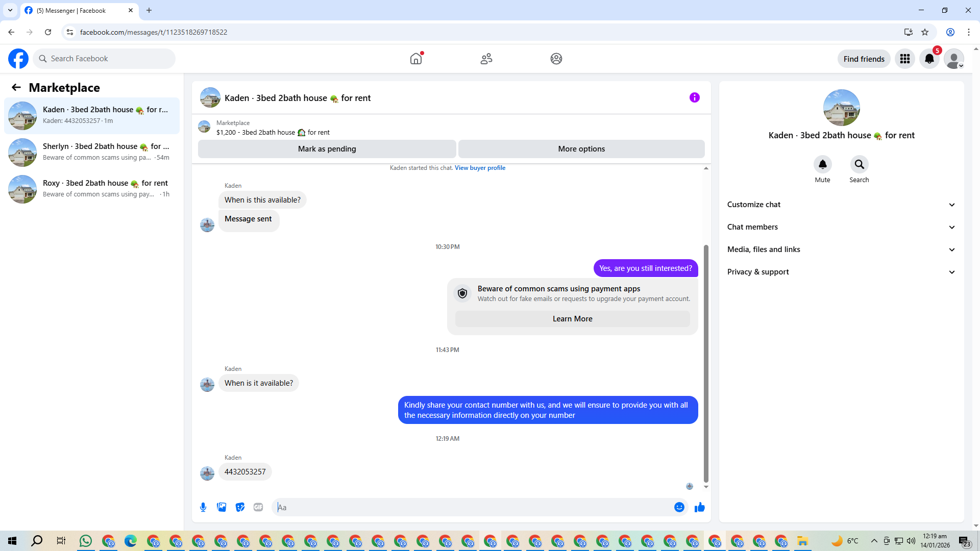Go to Facebook Home tab
This screenshot has width=980, height=551.
[x=416, y=59]
